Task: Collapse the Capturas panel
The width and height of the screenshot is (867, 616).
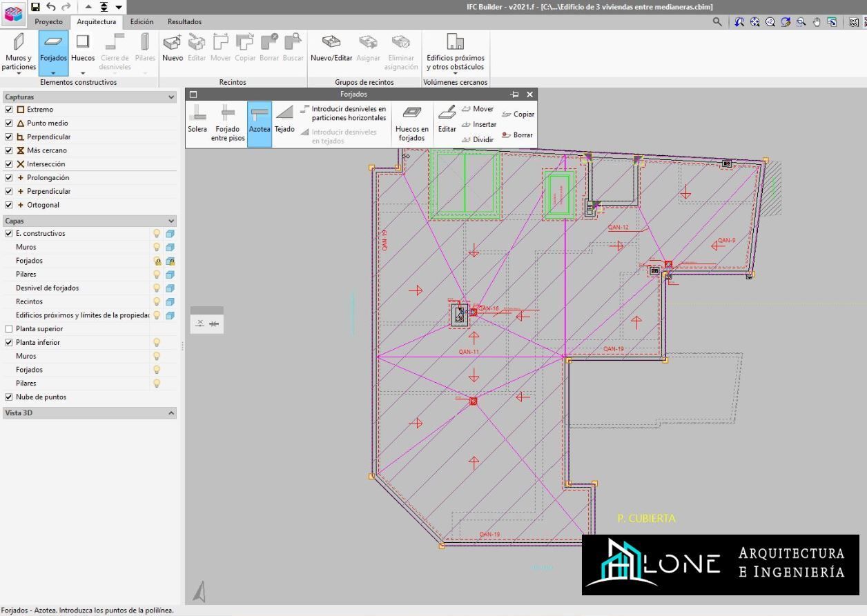Action: pyautogui.click(x=171, y=97)
